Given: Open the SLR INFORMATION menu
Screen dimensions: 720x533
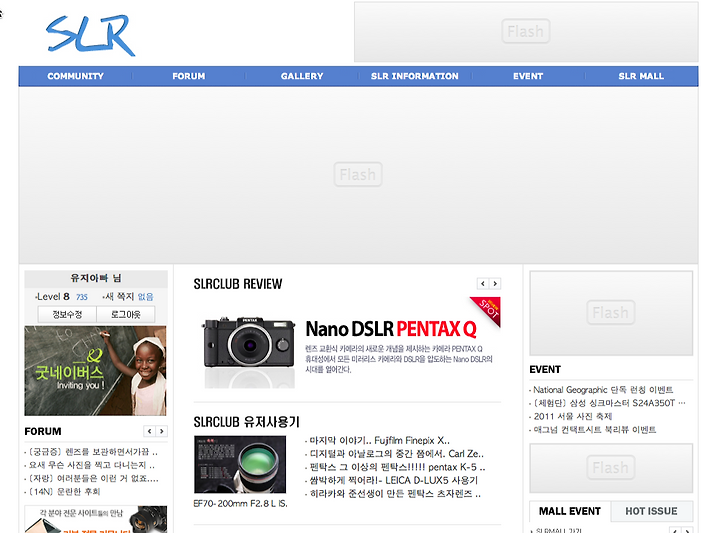Looking at the screenshot, I should point(415,76).
